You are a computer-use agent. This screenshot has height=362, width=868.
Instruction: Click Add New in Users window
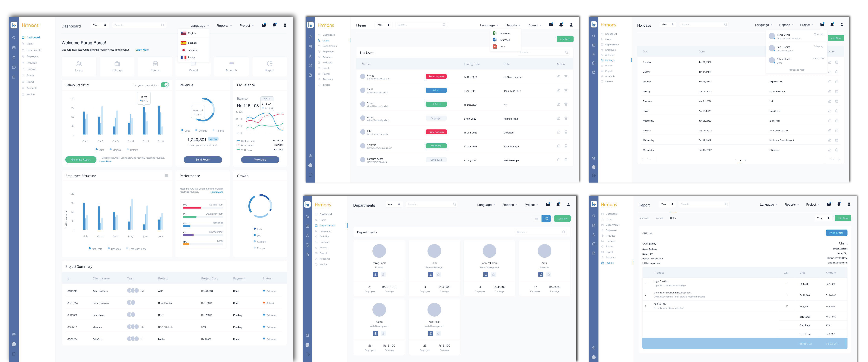coord(565,39)
